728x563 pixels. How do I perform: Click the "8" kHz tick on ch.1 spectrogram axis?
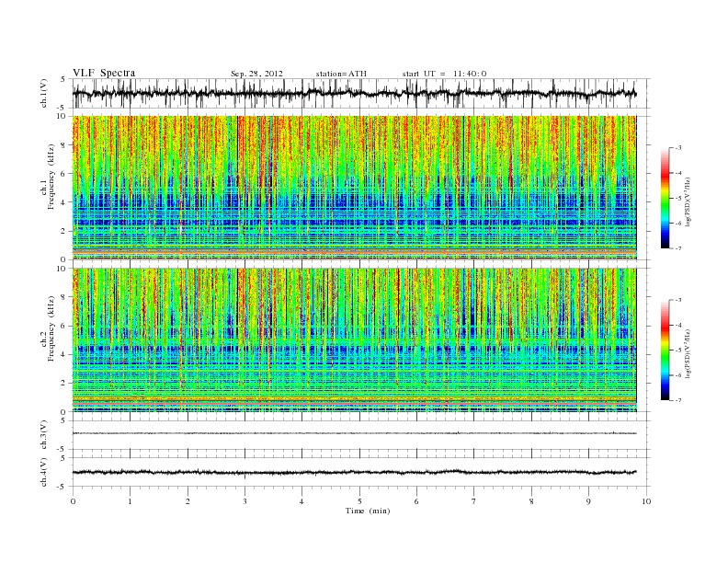pos(64,145)
